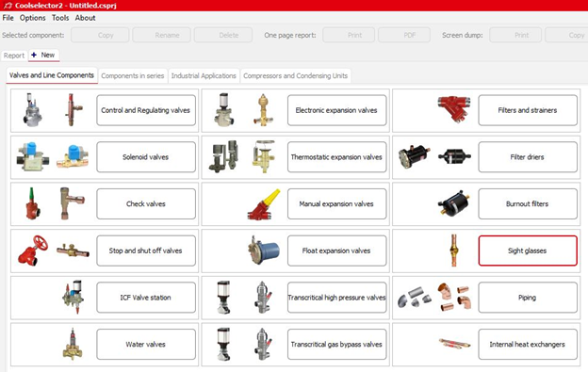The width and height of the screenshot is (588, 372).
Task: Click the Check valves button
Action: coord(146,203)
